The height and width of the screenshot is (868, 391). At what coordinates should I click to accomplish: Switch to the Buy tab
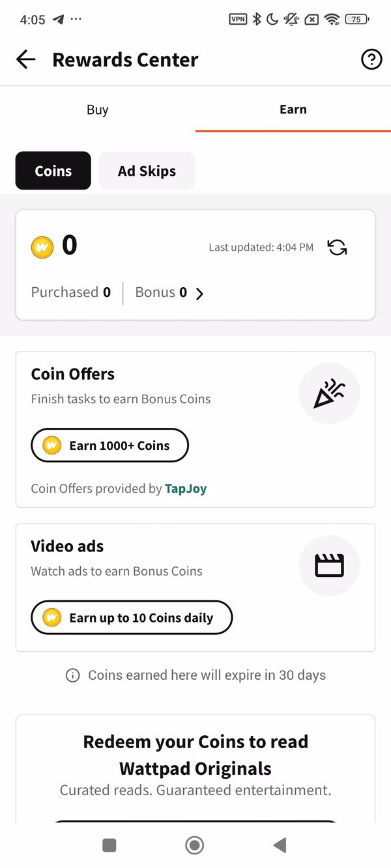click(x=98, y=109)
